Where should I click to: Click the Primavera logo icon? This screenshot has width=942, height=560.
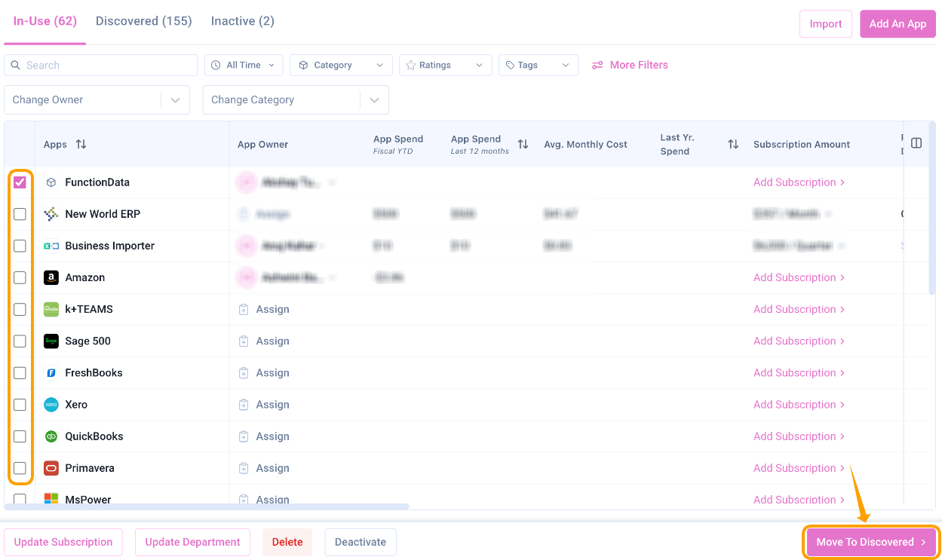coord(51,467)
